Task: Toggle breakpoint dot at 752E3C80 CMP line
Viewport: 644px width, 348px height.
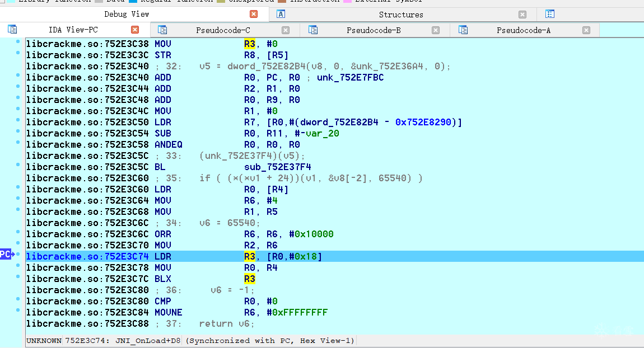Action: pos(18,299)
